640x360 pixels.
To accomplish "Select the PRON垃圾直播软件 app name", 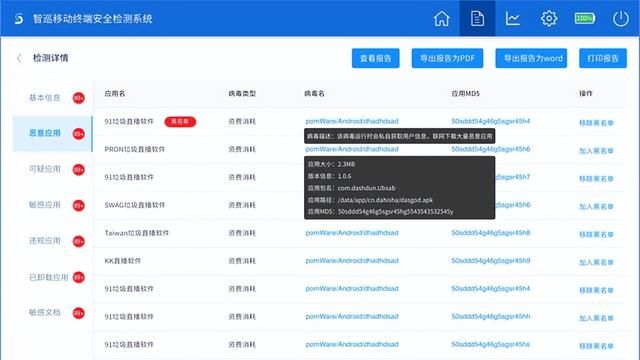I will pyautogui.click(x=135, y=149).
